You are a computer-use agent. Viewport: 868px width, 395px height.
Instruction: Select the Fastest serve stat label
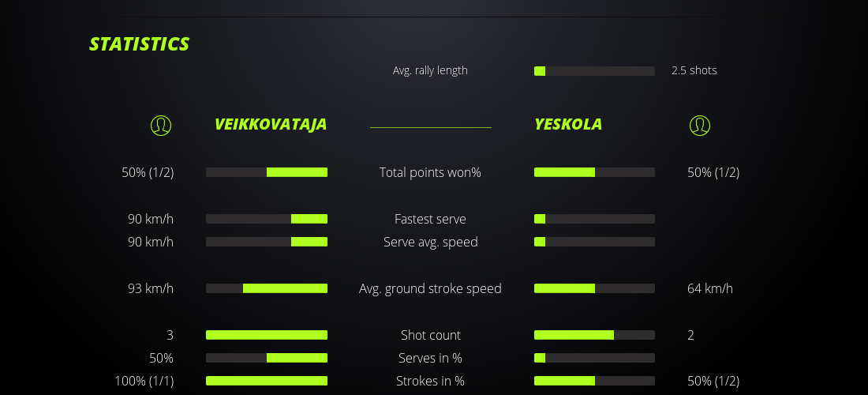(430, 219)
